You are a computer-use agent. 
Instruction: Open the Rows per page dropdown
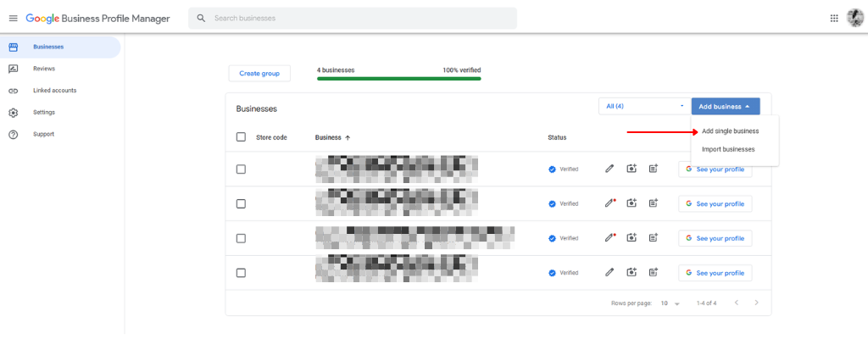tap(670, 303)
